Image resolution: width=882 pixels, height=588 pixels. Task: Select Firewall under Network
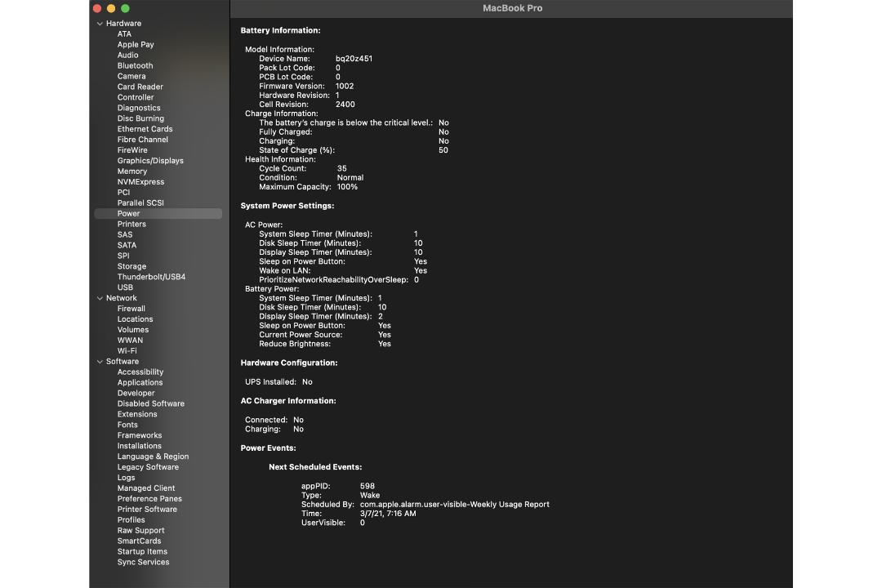131,309
